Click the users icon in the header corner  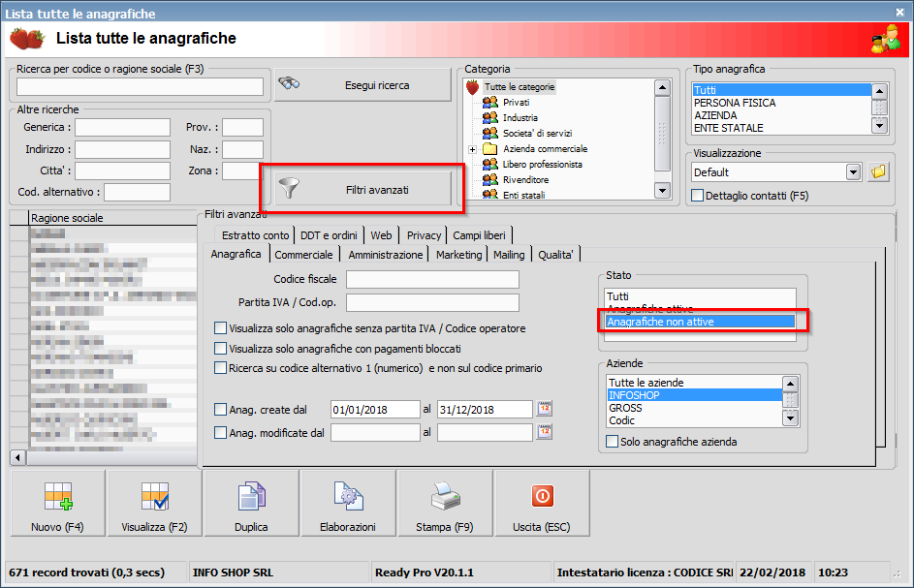886,40
